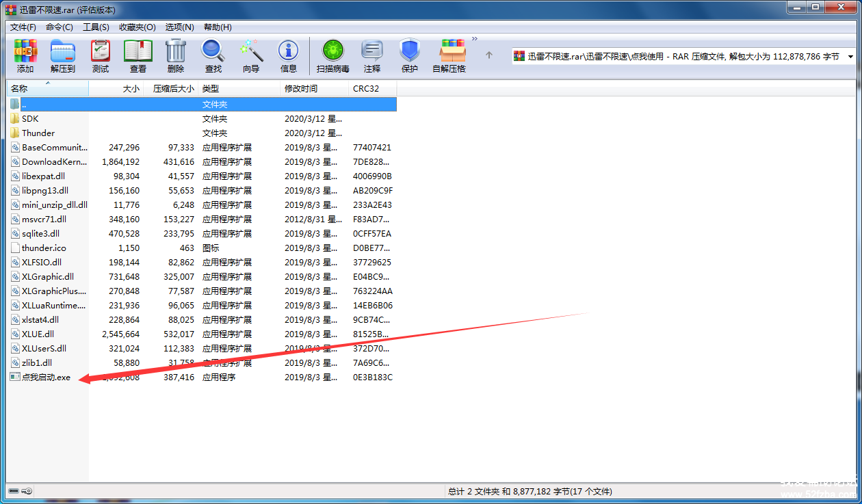The width and height of the screenshot is (862, 504).
Task: Click the Find (查找) magnifier icon
Action: pyautogui.click(x=213, y=56)
